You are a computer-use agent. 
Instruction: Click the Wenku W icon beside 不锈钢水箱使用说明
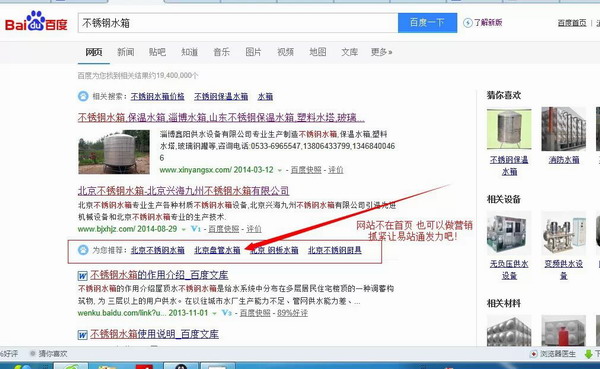click(x=83, y=335)
